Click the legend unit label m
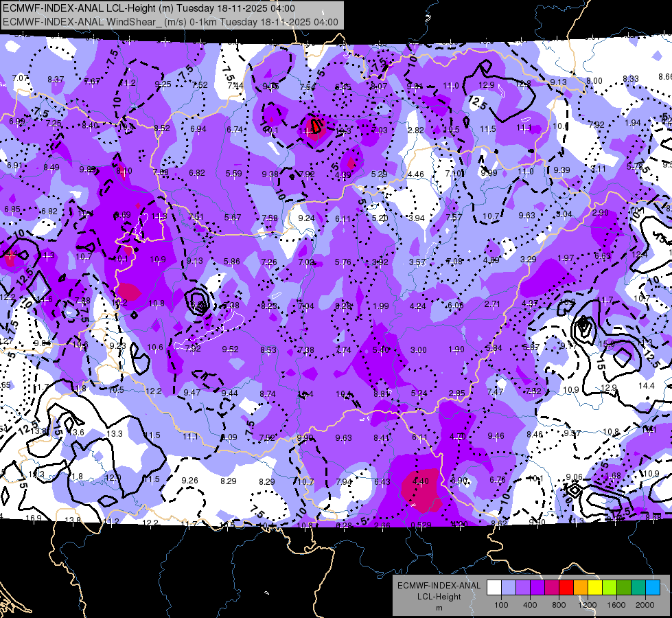672x618 pixels. coord(439,608)
